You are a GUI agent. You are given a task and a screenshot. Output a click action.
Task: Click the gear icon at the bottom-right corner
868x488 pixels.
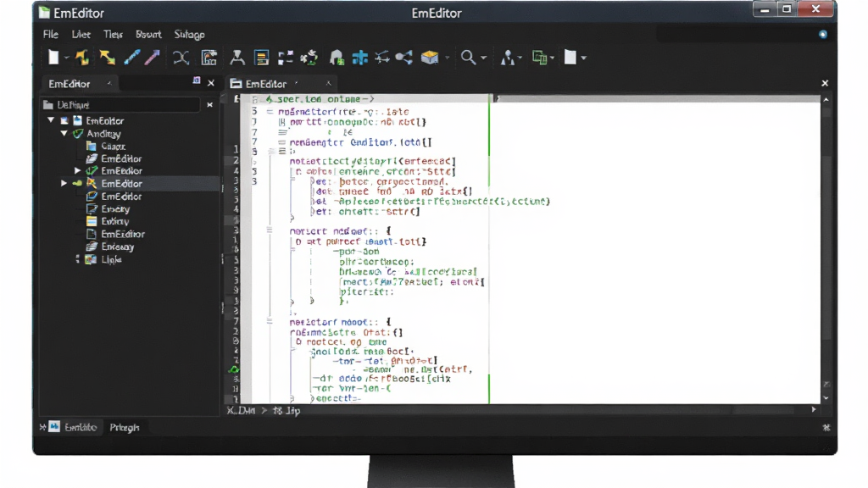click(x=826, y=427)
